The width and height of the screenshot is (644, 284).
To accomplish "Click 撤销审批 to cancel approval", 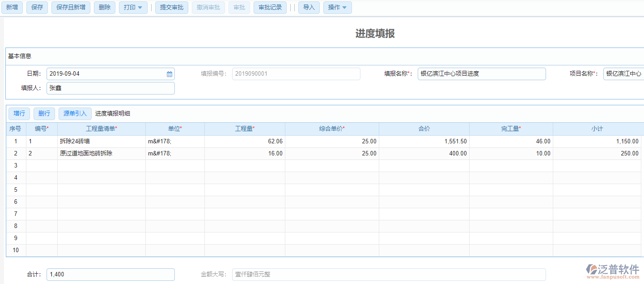I will [x=208, y=7].
